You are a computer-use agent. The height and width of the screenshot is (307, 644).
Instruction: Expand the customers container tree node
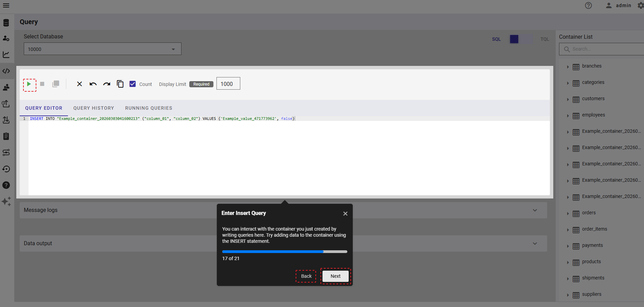[x=568, y=99]
